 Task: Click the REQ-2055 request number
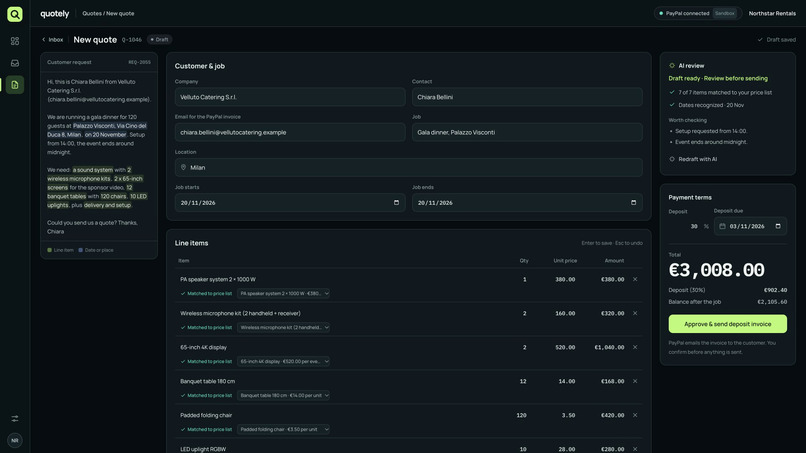click(x=139, y=62)
